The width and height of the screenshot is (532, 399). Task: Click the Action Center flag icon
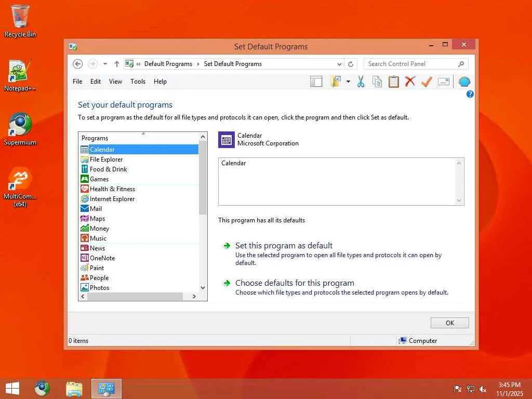458,389
